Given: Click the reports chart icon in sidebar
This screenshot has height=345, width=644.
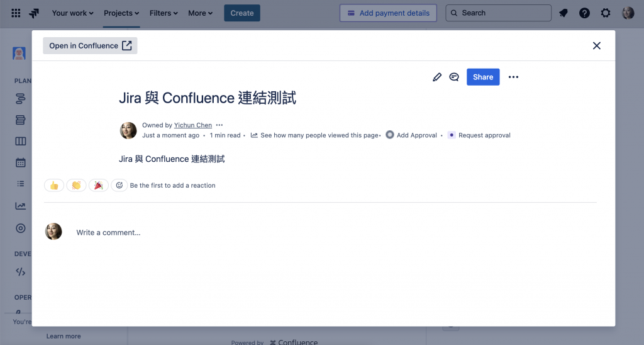Looking at the screenshot, I should coord(21,206).
